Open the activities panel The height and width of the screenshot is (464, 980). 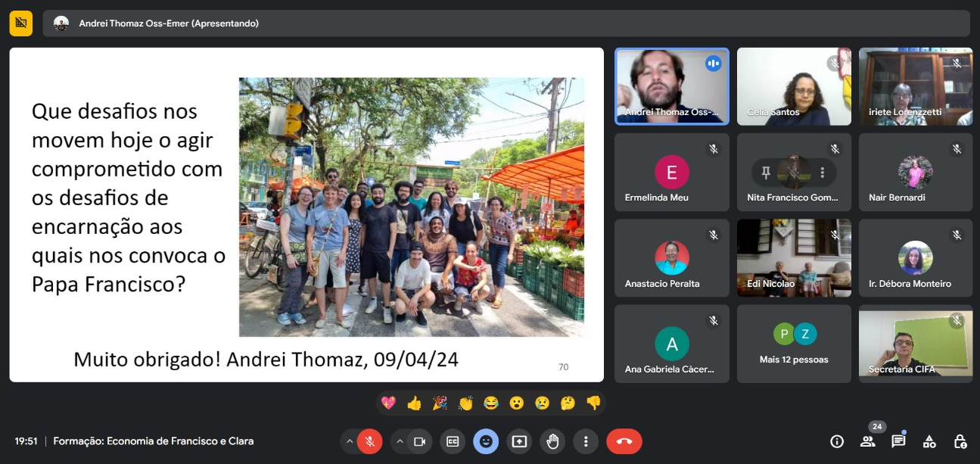click(929, 441)
